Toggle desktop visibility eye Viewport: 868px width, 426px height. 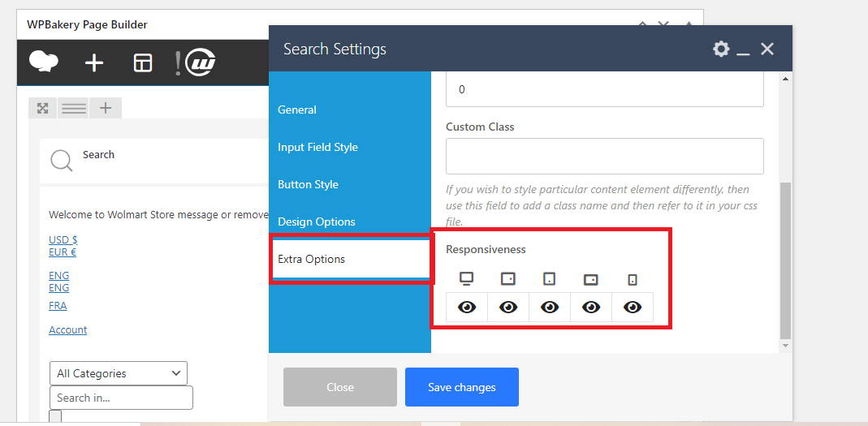[467, 307]
